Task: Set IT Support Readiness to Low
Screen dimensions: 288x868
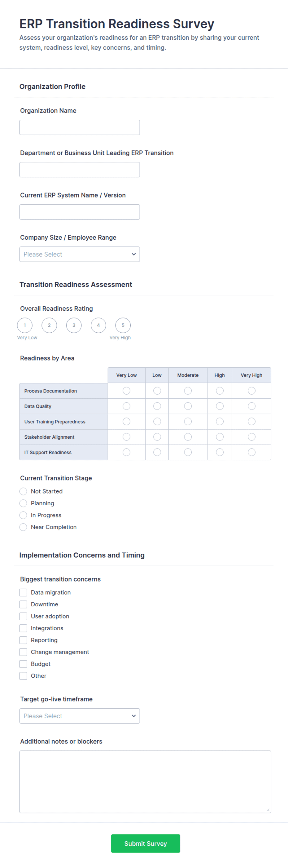Action: tap(157, 452)
